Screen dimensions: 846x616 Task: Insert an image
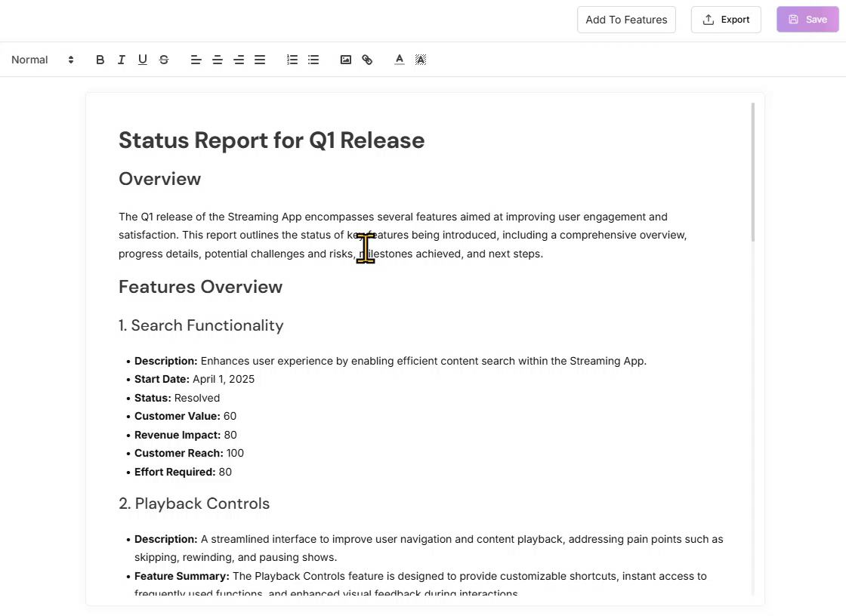346,60
